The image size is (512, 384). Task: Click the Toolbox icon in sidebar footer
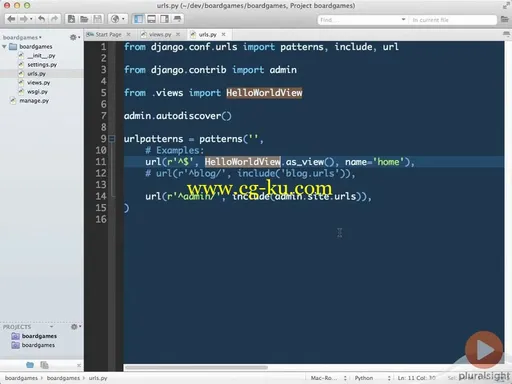coord(44,365)
